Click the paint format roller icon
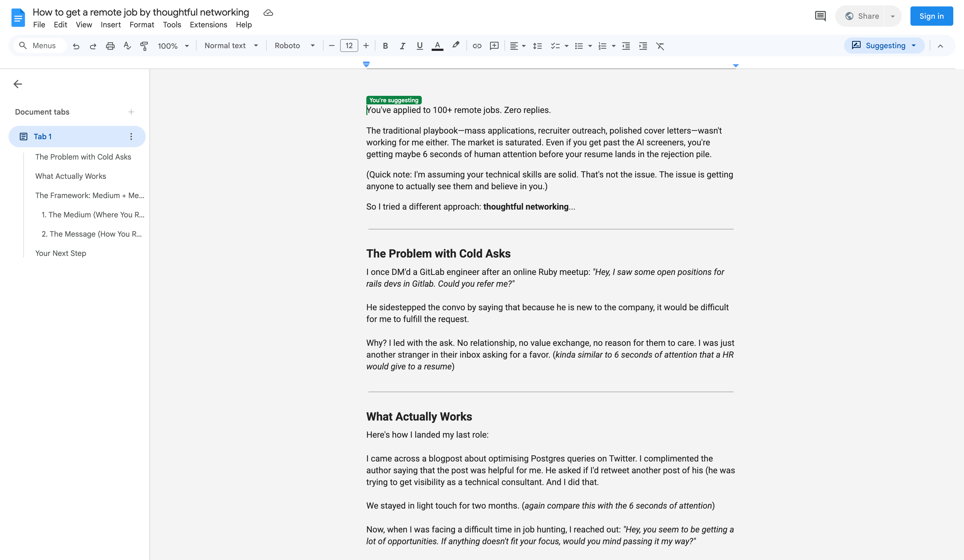Viewport: 964px width, 560px height. tap(144, 46)
